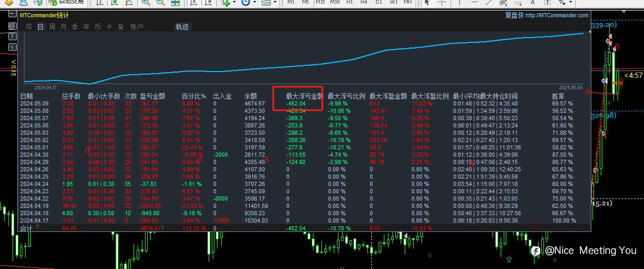
Task: Zoom out on the chart
Action: tap(160, 3)
